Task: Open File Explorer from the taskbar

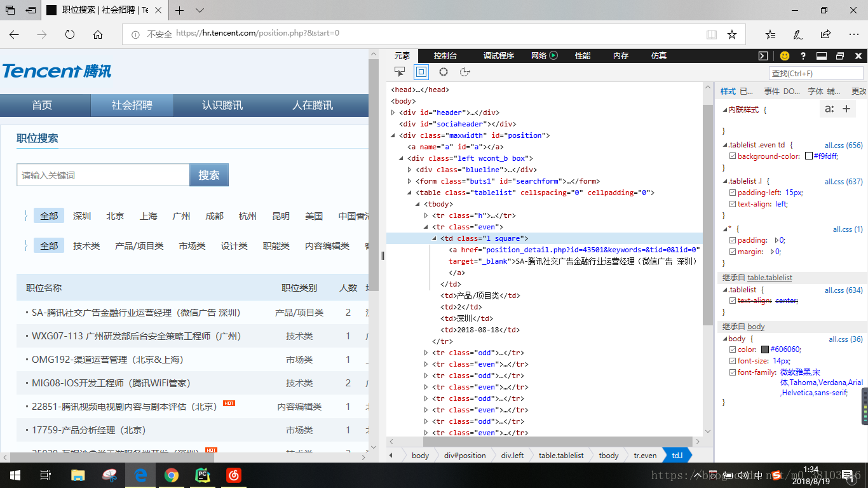Action: [x=78, y=475]
